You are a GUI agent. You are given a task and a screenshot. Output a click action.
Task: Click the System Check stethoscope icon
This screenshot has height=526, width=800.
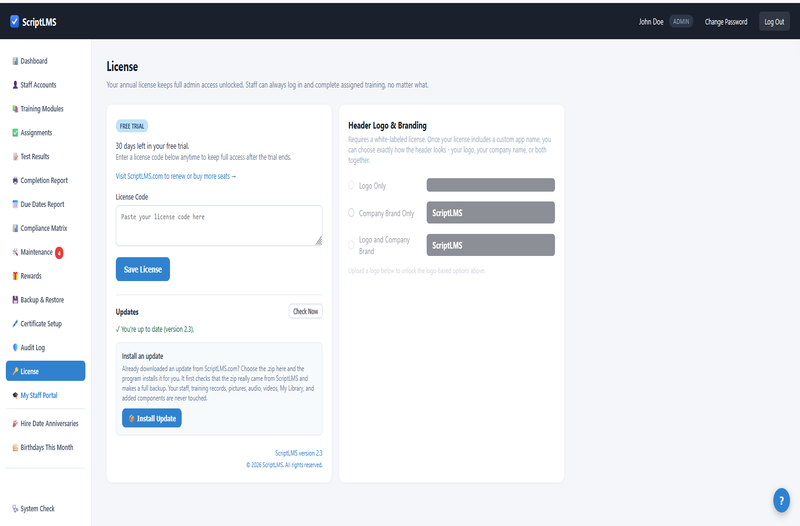click(x=15, y=509)
